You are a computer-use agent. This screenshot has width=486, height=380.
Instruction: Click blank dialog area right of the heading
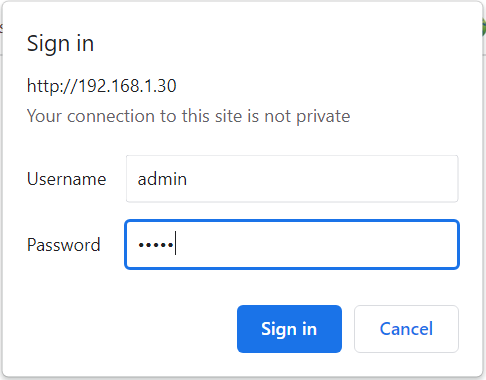point(283,44)
